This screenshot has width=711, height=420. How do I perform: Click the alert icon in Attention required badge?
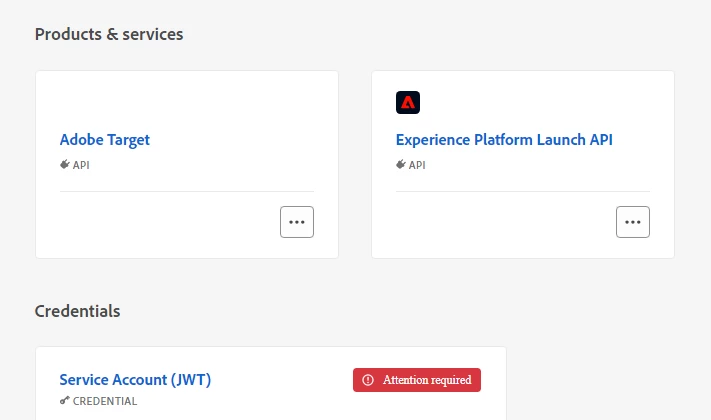[x=368, y=380]
